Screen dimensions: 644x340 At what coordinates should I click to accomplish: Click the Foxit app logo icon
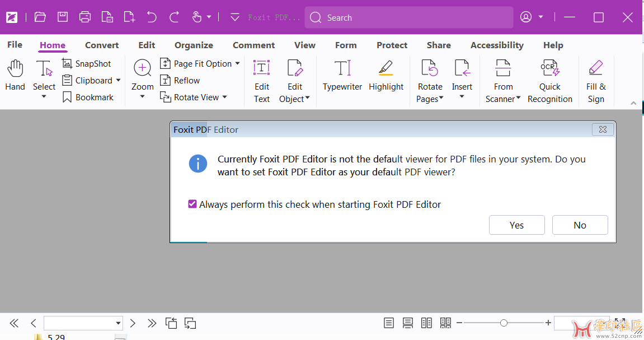[12, 17]
